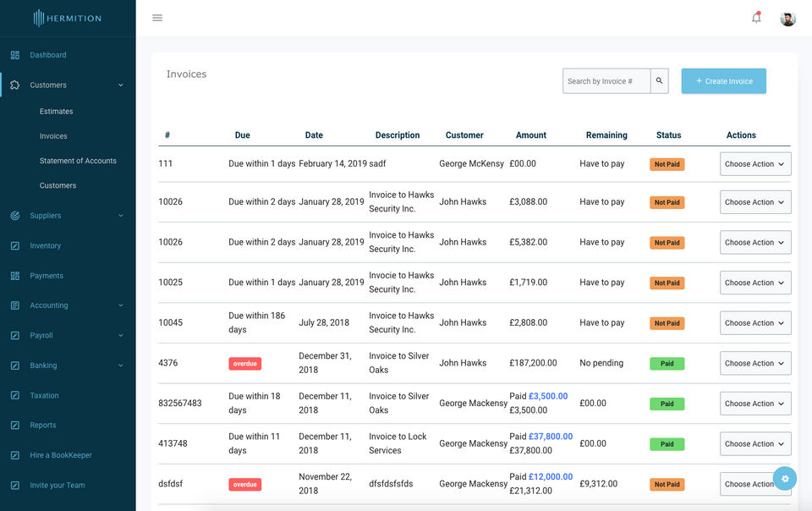Click the Dashboard sidebar icon
Screen dimensions: 812x511
15,55
